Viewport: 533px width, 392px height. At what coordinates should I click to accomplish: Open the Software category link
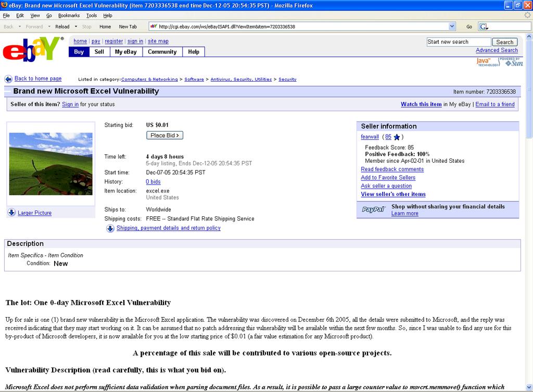(194, 80)
